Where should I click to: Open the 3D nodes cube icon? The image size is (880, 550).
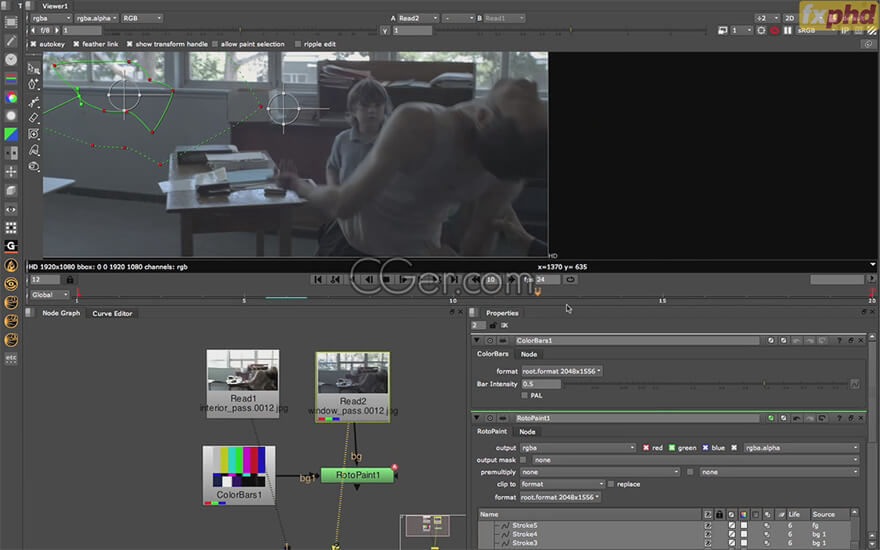click(11, 191)
